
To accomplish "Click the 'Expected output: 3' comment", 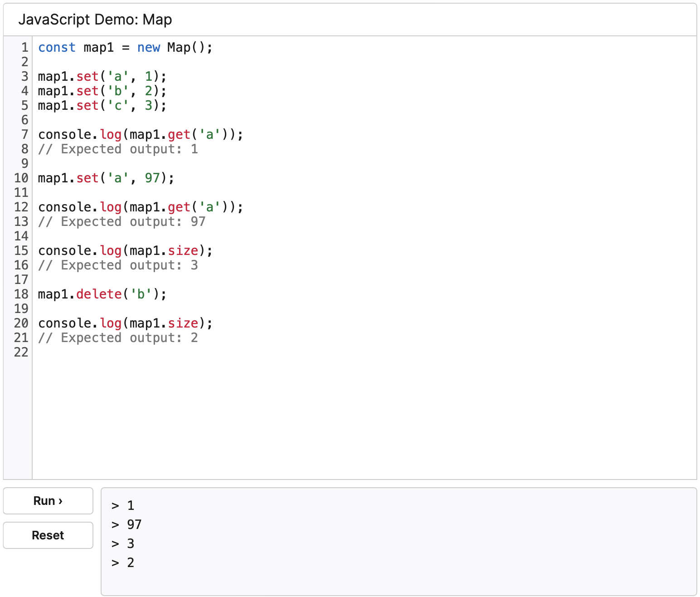I will pos(118,265).
